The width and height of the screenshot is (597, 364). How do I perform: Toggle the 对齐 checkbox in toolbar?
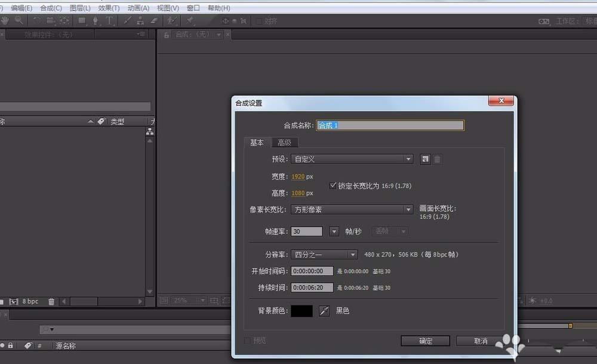(259, 21)
